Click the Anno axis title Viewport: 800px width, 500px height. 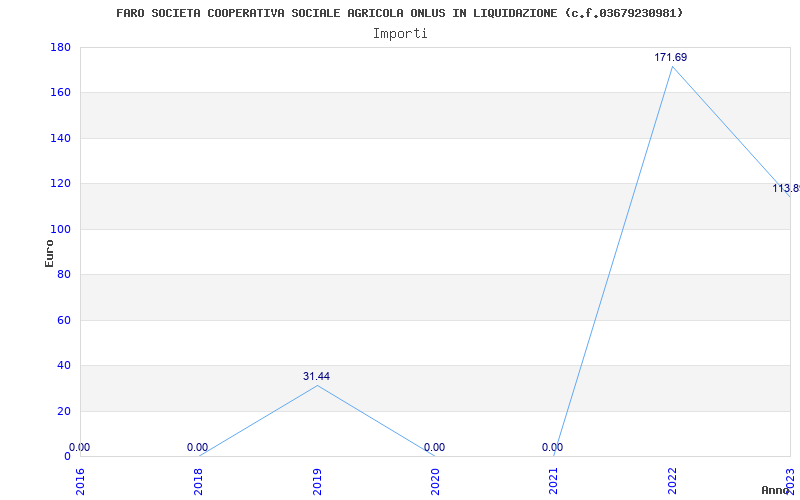pyautogui.click(x=775, y=490)
